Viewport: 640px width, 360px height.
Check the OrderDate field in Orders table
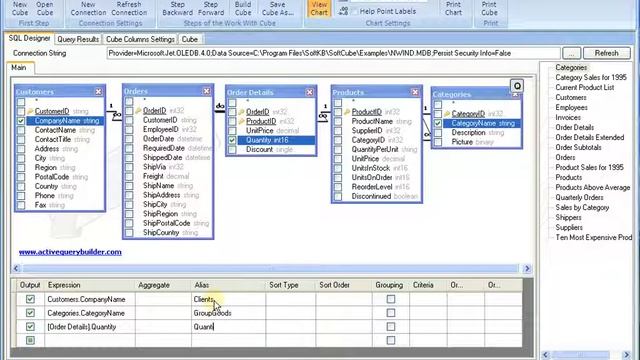[x=129, y=139]
